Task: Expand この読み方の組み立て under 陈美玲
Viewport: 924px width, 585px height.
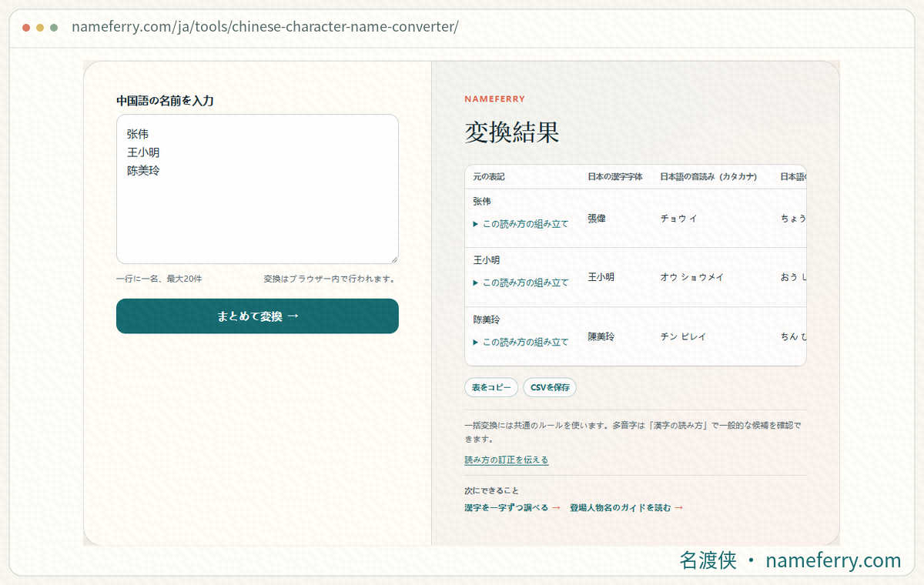Action: (521, 342)
